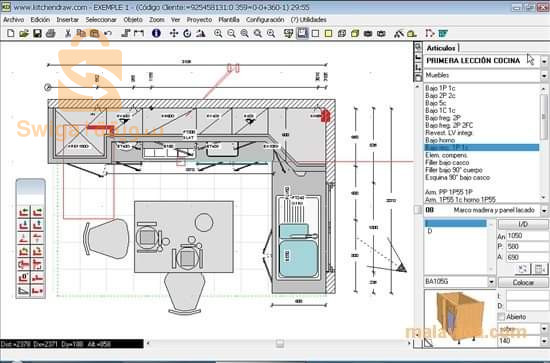550x363 pixels.
Task: Select the Artículos tab
Action: pyautogui.click(x=441, y=48)
